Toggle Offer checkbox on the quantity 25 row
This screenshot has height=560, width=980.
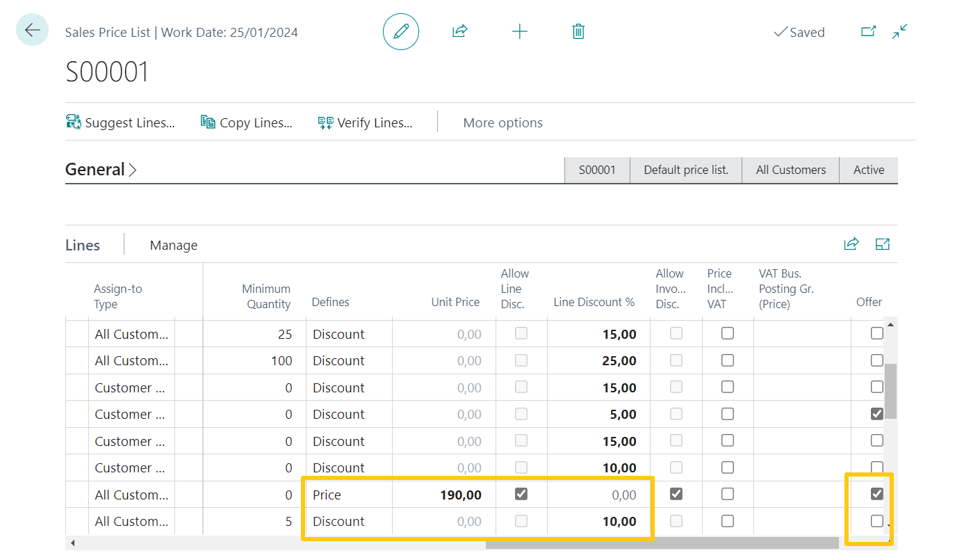tap(877, 333)
